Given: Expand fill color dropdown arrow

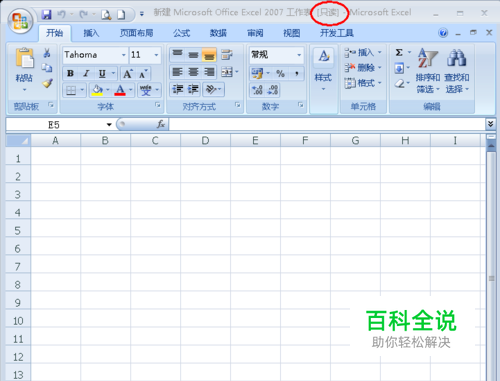Looking at the screenshot, I should [x=108, y=90].
